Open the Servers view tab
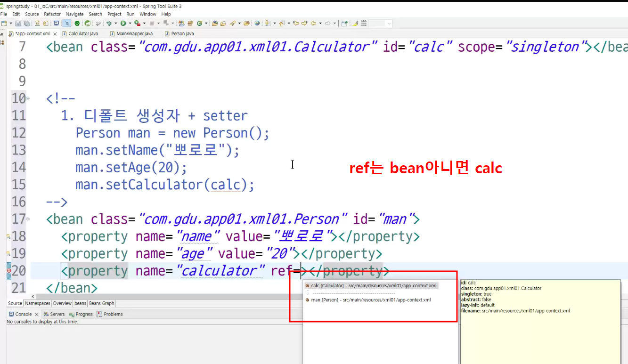 point(54,314)
